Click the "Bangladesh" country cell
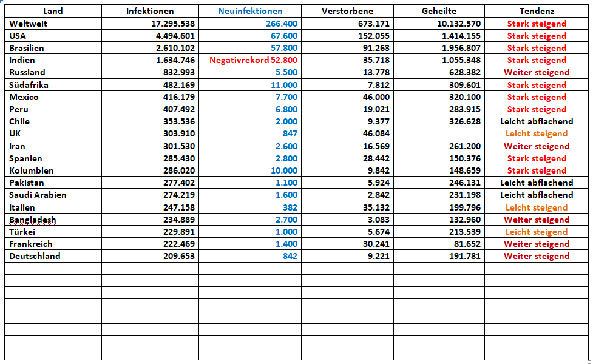The image size is (593, 364). [33, 220]
